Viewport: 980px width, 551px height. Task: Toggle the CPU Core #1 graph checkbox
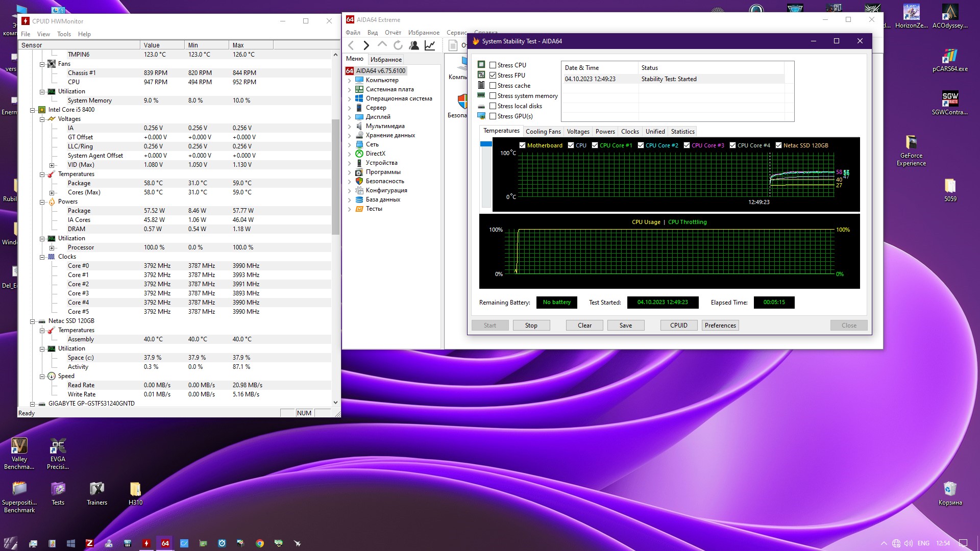click(595, 145)
